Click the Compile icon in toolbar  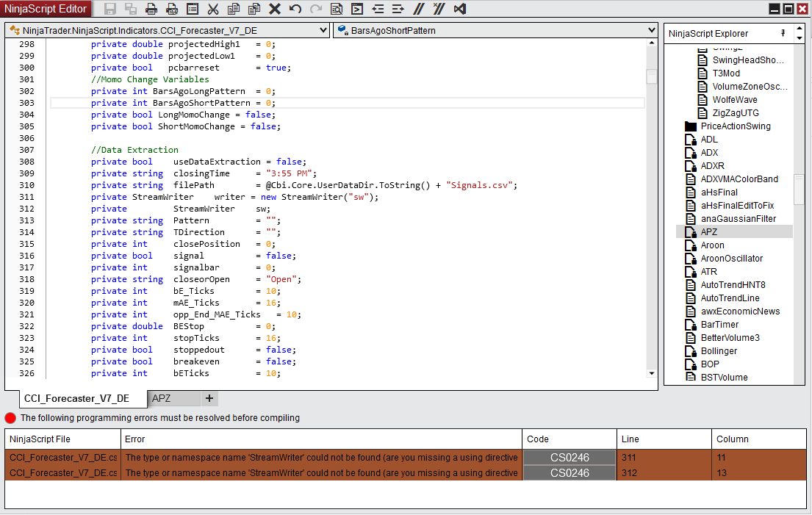coord(357,10)
